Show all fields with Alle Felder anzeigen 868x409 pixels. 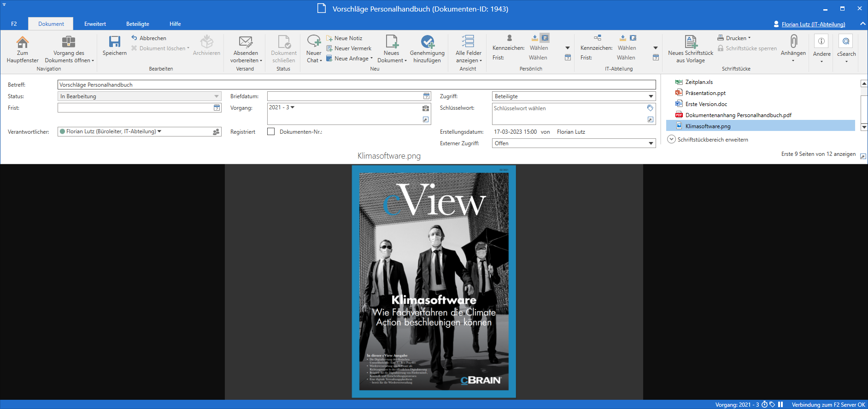pos(469,49)
